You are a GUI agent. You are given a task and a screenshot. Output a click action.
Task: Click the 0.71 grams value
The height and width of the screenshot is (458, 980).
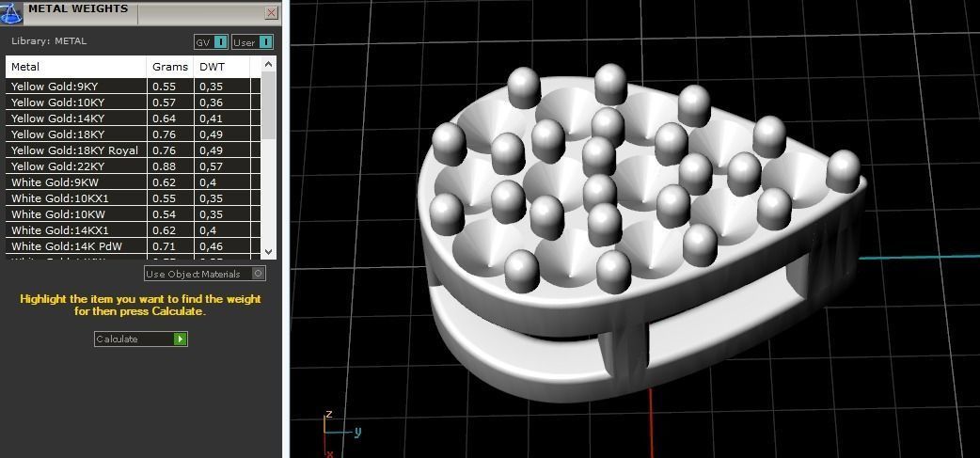point(164,246)
